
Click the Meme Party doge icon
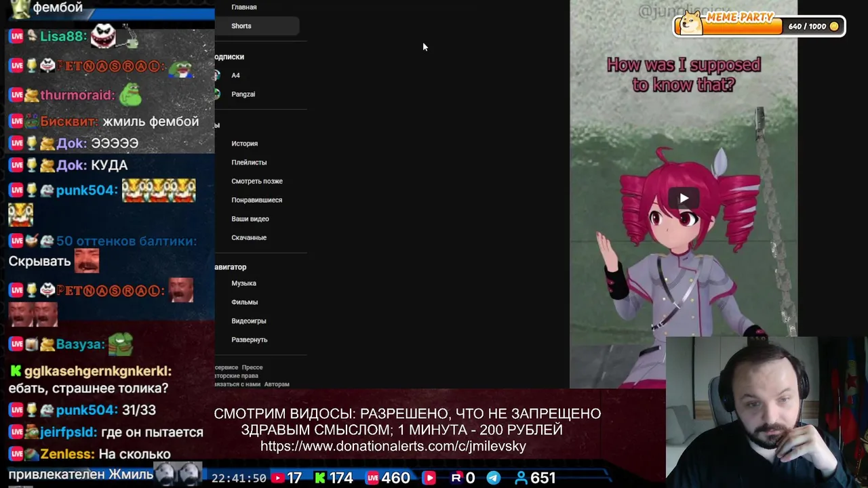tap(691, 24)
